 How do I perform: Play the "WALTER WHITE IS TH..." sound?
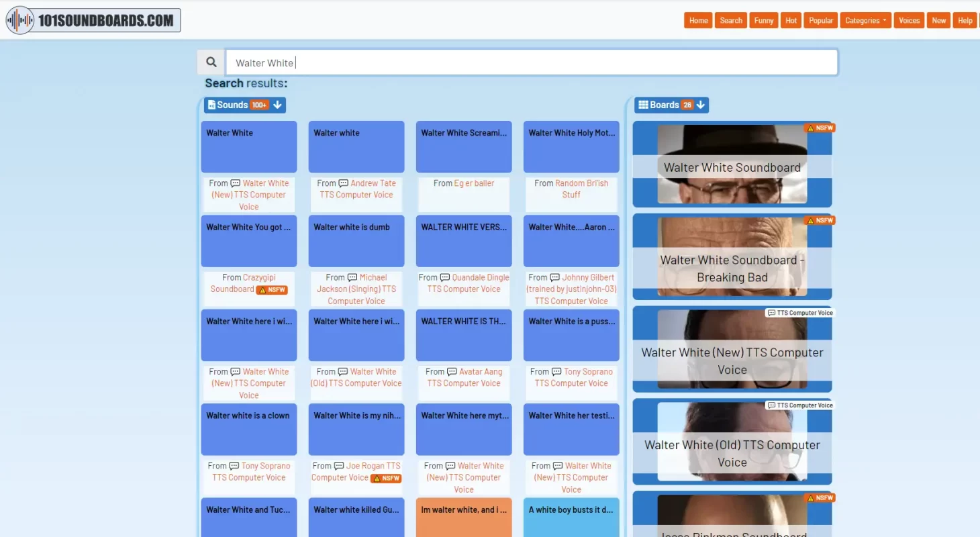(x=464, y=335)
